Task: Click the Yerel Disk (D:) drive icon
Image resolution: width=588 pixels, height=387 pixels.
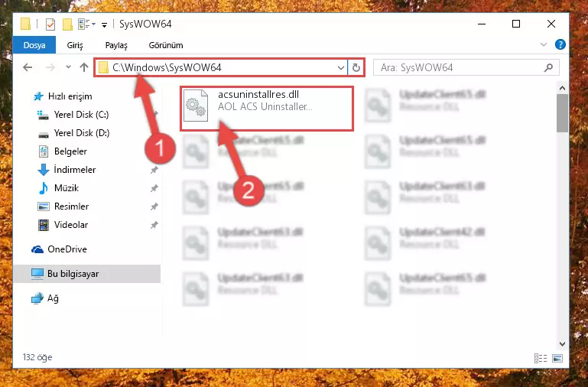Action: pyautogui.click(x=44, y=134)
